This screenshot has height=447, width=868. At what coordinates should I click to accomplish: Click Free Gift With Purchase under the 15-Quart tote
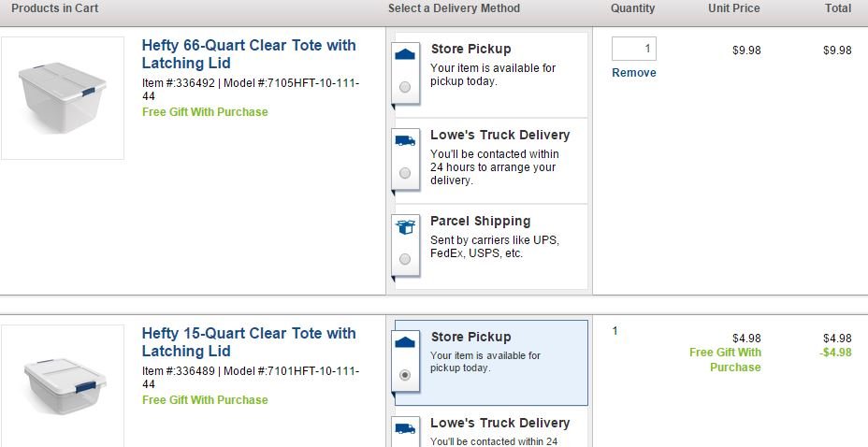205,400
